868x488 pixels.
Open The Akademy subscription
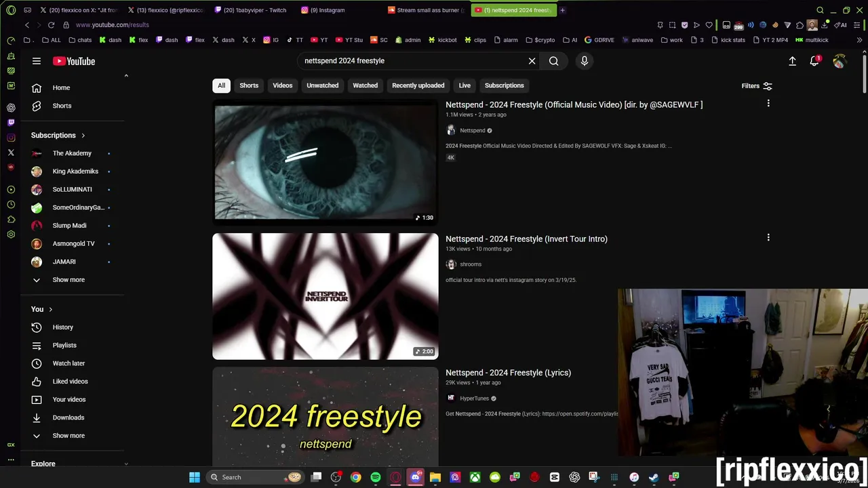click(71, 153)
